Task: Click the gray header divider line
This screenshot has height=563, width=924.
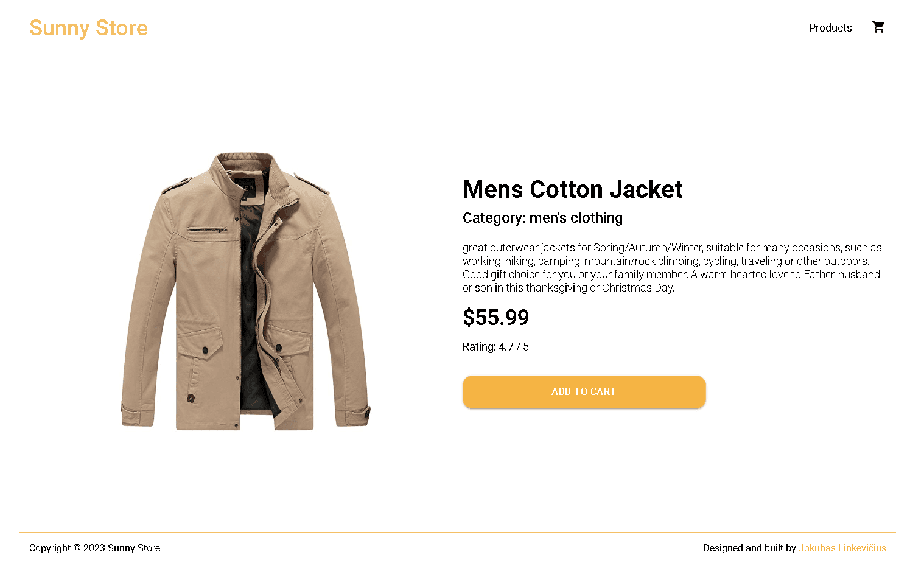Action: (457, 51)
